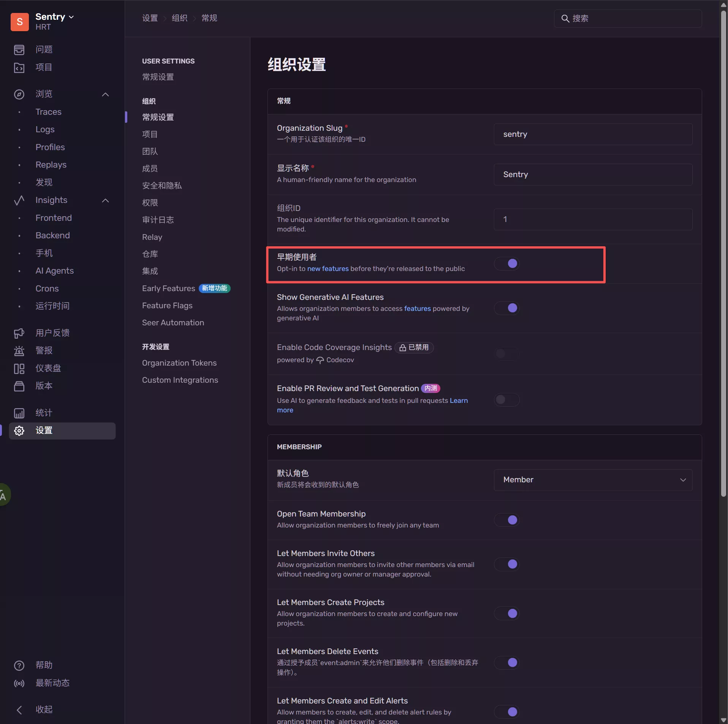Open 警报 (Alerts) siren icon

click(19, 351)
